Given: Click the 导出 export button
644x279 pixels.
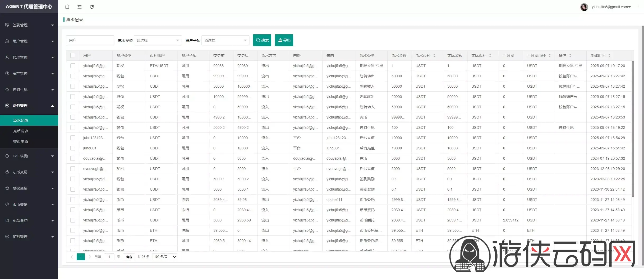Looking at the screenshot, I should 284,40.
